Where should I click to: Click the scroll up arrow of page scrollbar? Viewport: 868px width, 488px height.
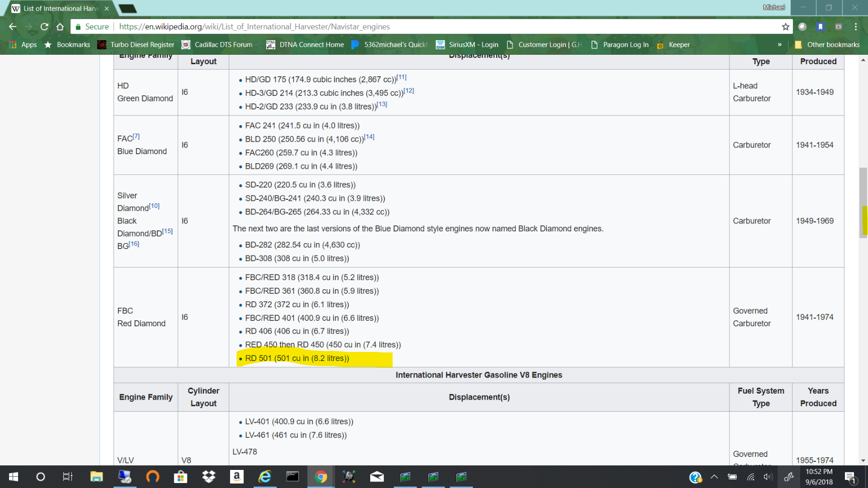point(863,60)
